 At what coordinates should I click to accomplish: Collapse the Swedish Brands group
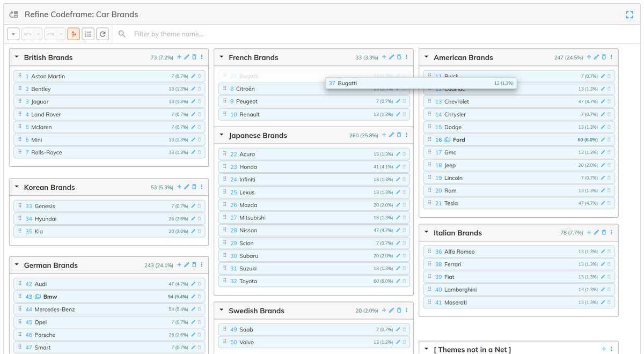point(222,311)
